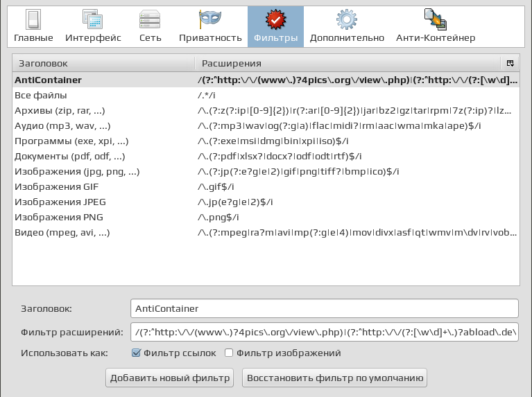
Task: Open the Интерфейс calendar window icon
Action: tap(93, 19)
